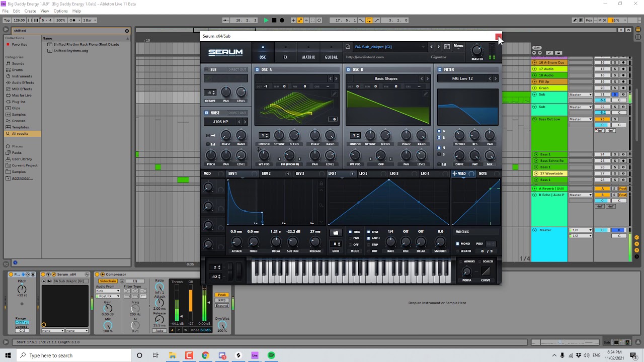Viewport: 644px width, 362px height.
Task: Select Compressor RMS mode
Action: pos(222,300)
